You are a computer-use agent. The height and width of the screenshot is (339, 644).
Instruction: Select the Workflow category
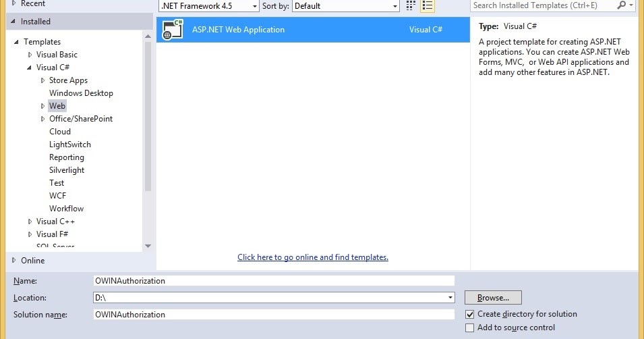click(x=67, y=208)
